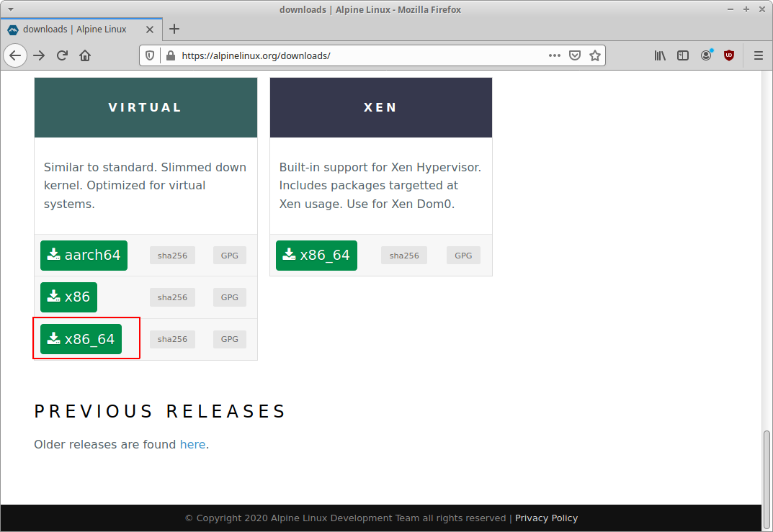This screenshot has width=773, height=532.
Task: Close the Firefox window
Action: click(762, 9)
